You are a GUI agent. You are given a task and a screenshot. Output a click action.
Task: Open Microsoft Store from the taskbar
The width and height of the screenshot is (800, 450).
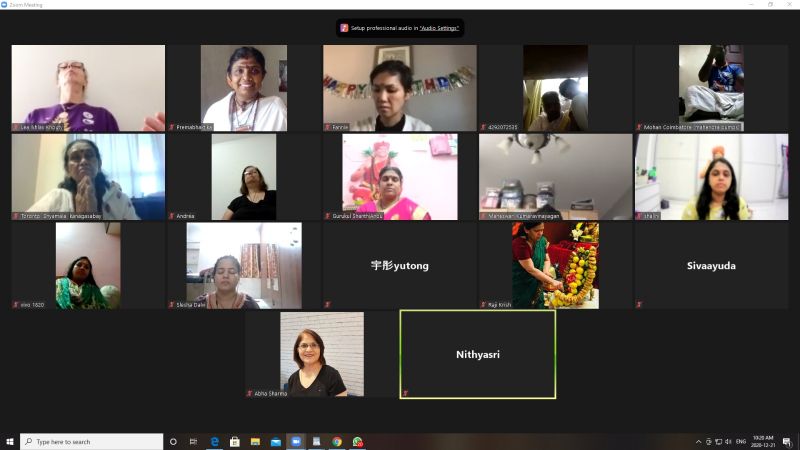[x=235, y=441]
